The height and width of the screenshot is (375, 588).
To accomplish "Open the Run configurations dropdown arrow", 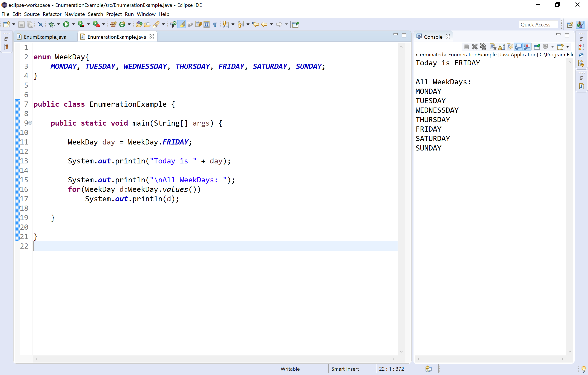I will pyautogui.click(x=73, y=24).
